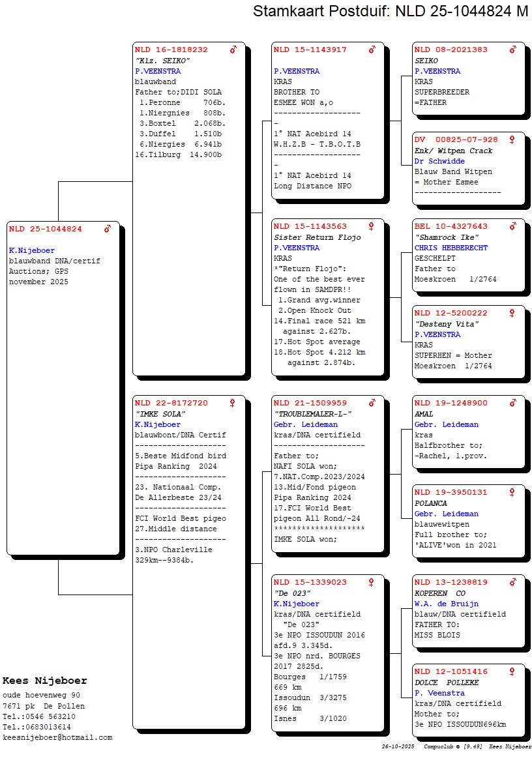Image resolution: width=532 pixels, height=764 pixels.
Task: Click owner name Dr Schwidde
Action: coord(439,161)
